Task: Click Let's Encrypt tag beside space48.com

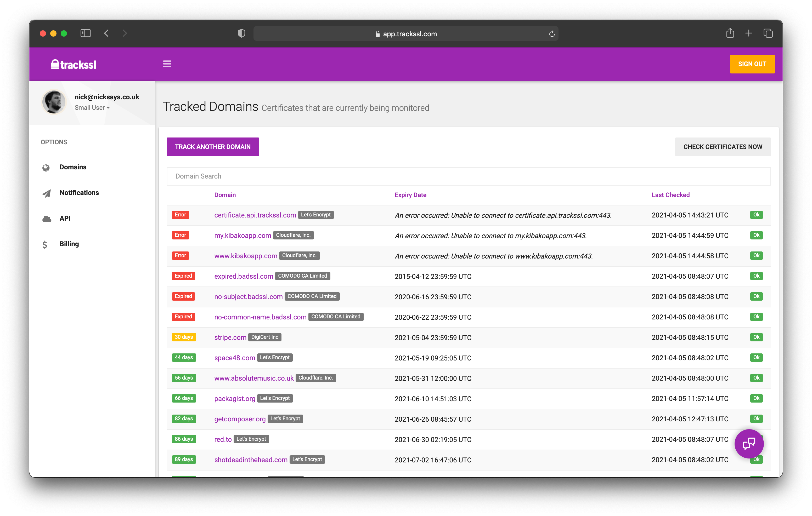Action: pos(274,357)
